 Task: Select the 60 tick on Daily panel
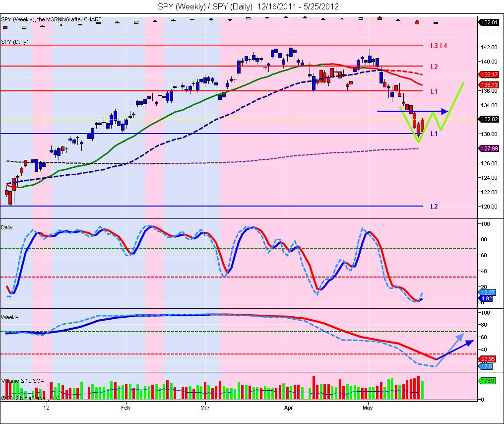pyautogui.click(x=484, y=255)
